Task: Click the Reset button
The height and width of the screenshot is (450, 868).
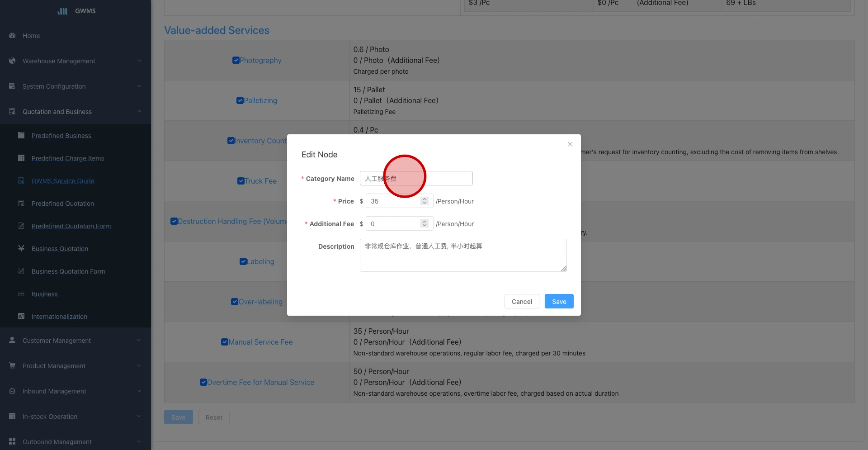Action: coord(214,417)
